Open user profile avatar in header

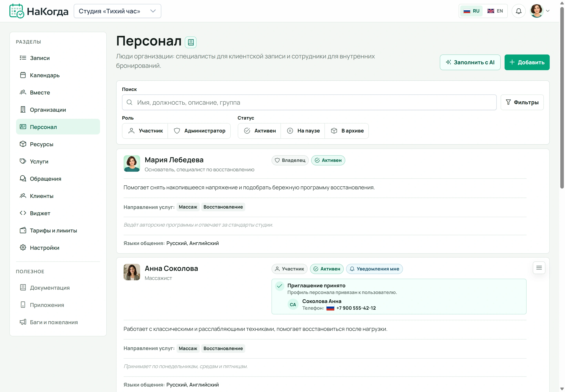pos(537,11)
